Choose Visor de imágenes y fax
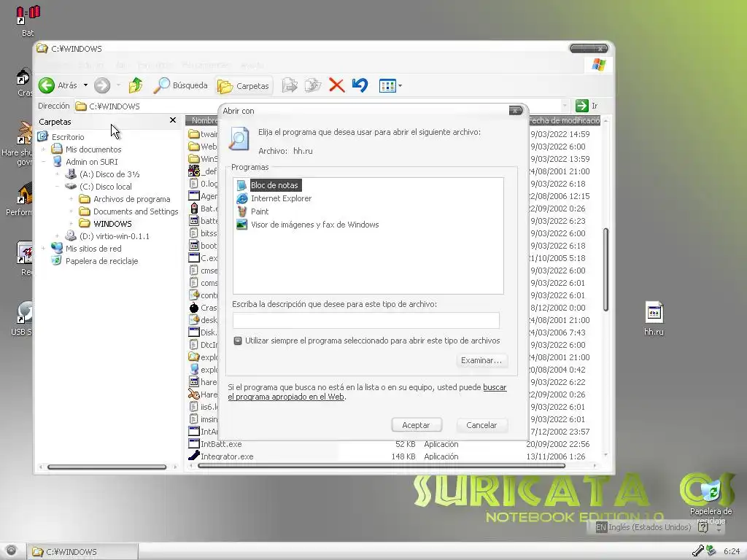This screenshot has height=560, width=747. [315, 225]
